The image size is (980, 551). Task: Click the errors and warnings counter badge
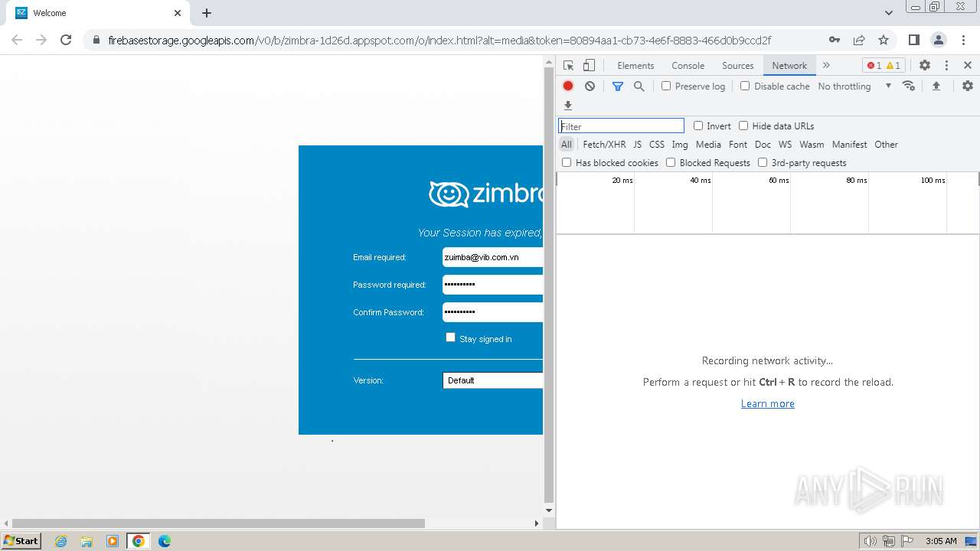tap(884, 66)
